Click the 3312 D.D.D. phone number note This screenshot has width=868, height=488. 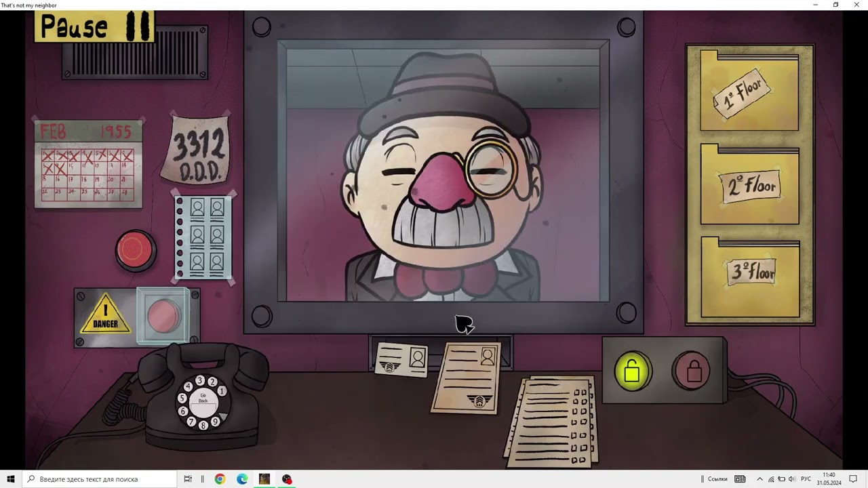tap(197, 150)
